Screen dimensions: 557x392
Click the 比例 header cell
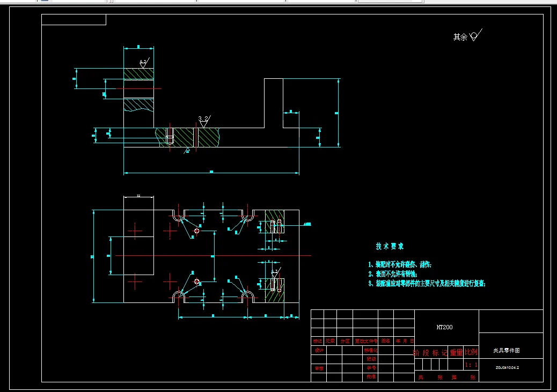(x=471, y=352)
